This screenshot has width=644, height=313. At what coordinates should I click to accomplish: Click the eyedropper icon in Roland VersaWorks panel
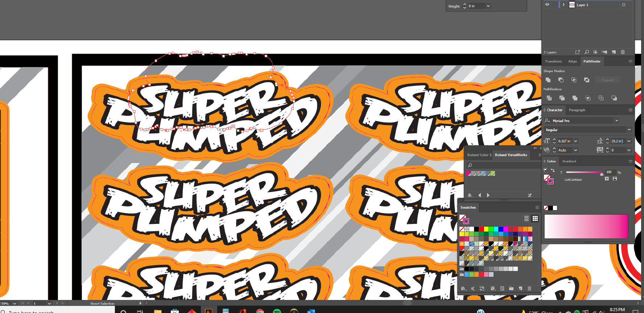point(530,195)
